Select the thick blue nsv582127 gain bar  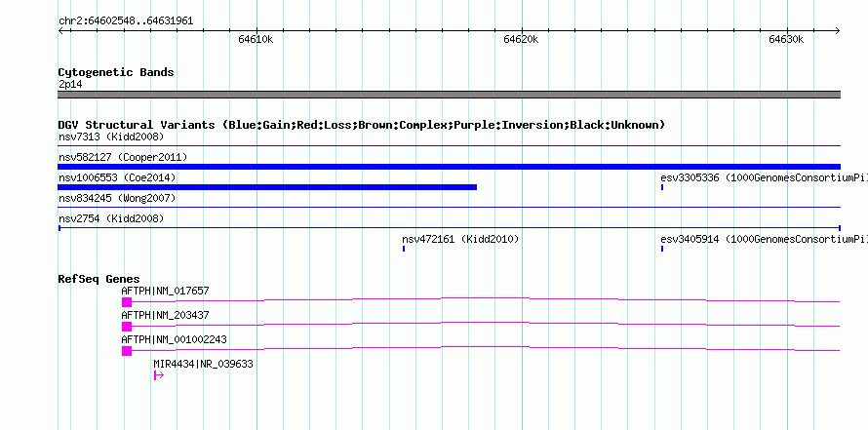coord(449,167)
